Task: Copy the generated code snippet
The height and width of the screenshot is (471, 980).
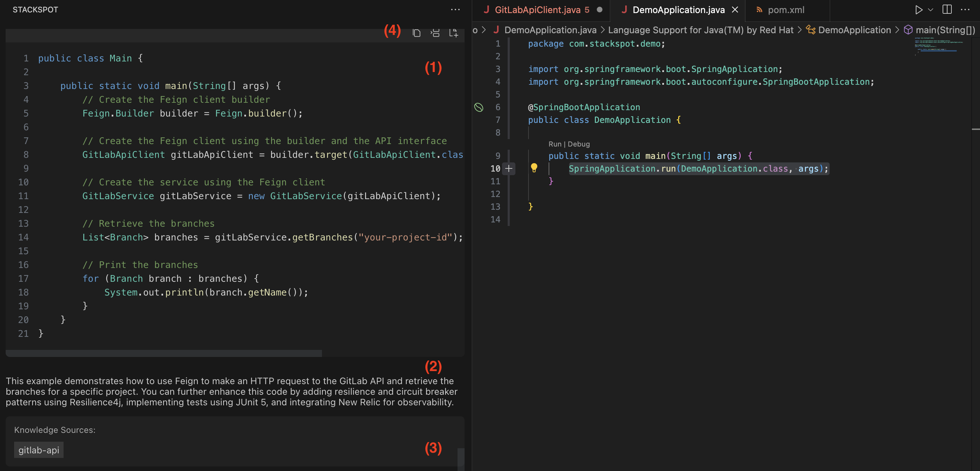Action: [417, 33]
